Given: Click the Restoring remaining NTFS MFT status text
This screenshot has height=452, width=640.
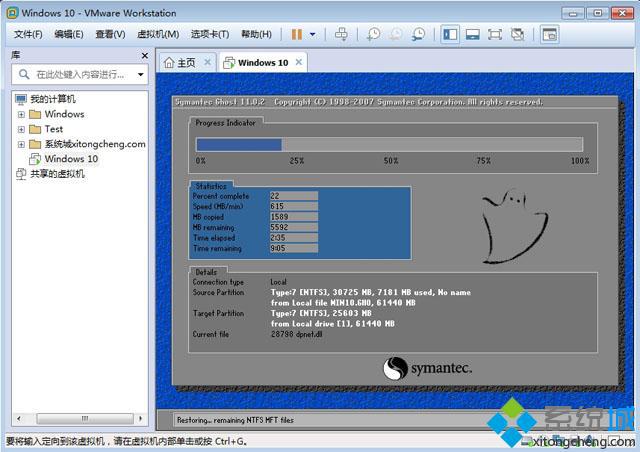Looking at the screenshot, I should tap(235, 420).
